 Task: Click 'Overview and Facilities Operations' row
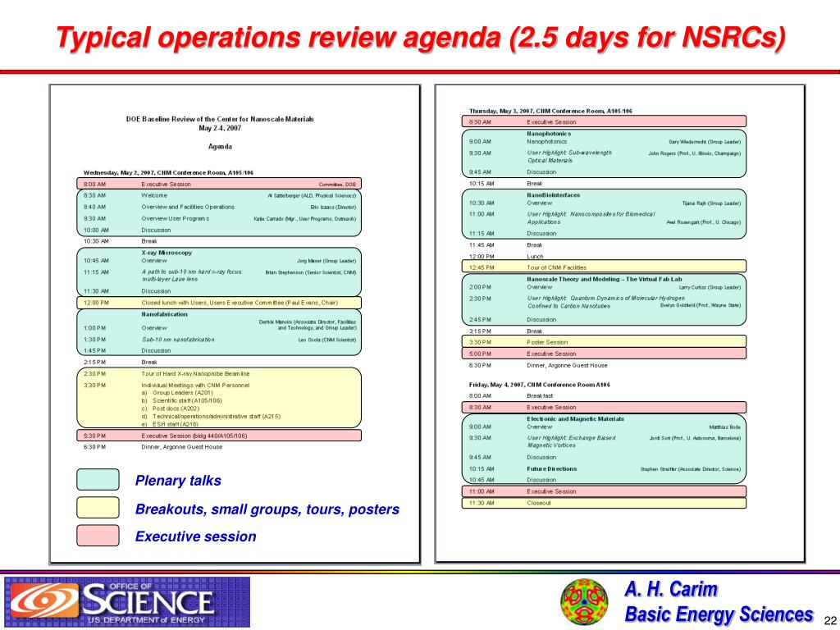pos(219,207)
